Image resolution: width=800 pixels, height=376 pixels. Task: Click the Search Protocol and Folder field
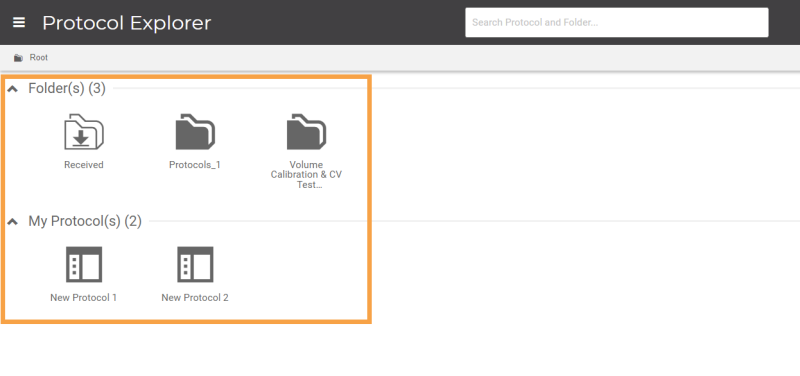point(616,22)
